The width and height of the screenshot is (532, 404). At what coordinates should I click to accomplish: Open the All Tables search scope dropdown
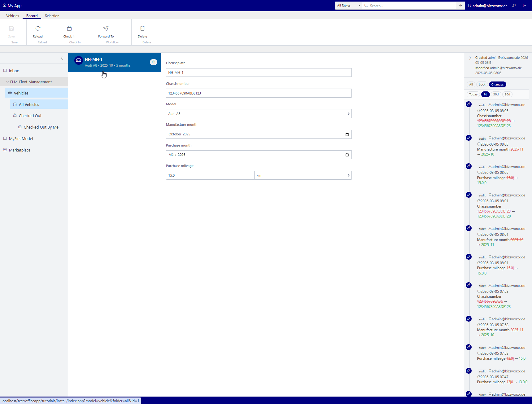[x=348, y=6]
